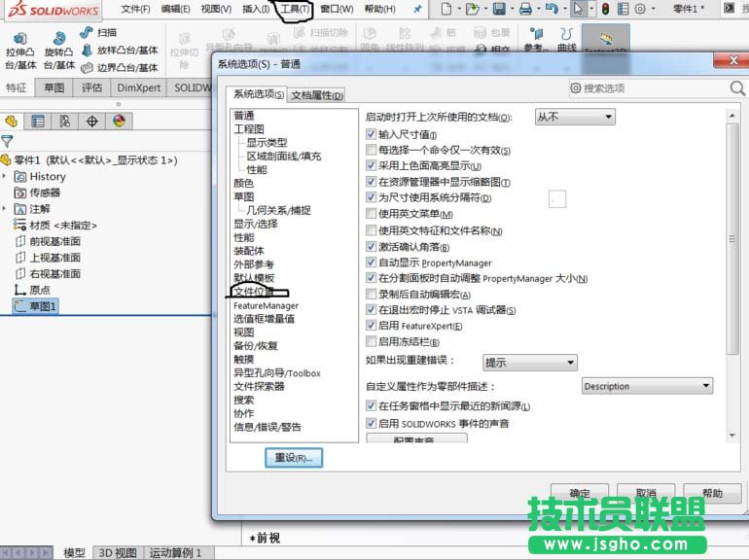Image resolution: width=749 pixels, height=560 pixels.
Task: Open the Description custom property dropdown
Action: 647,386
